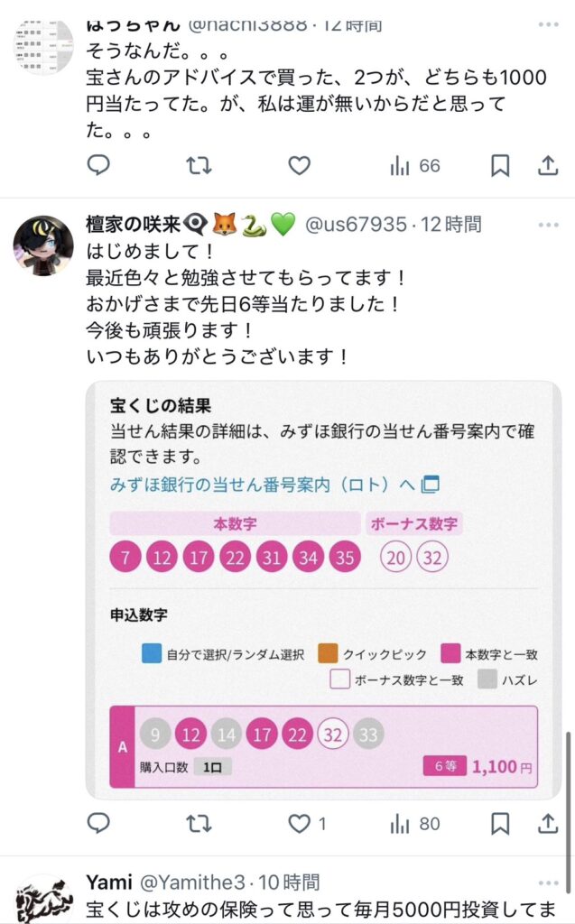Reply to はっちゃん's tweet
This screenshot has height=924, width=575.
tap(98, 165)
